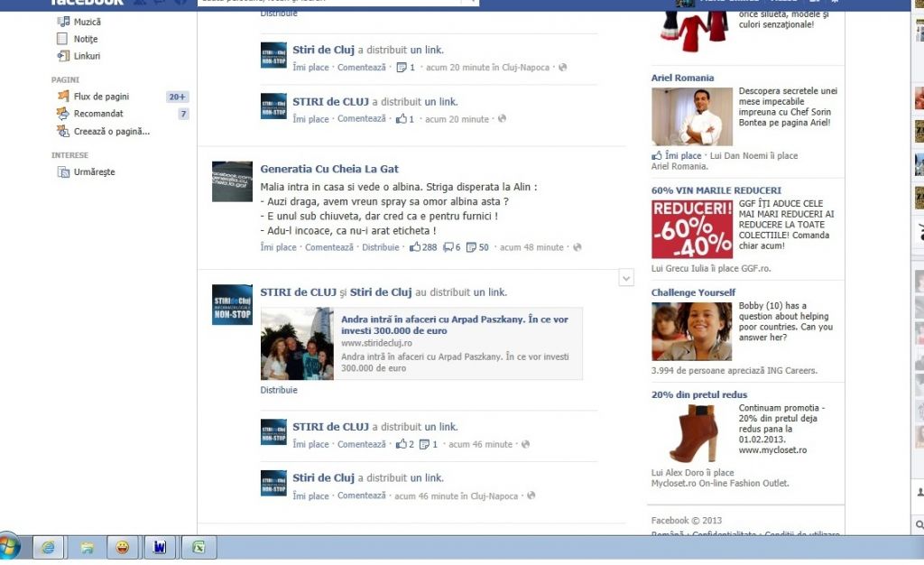Comment on the Stiri de Cluj 46-minute Cluj-Napoca post
This screenshot has width=924, height=565.
coord(361,496)
